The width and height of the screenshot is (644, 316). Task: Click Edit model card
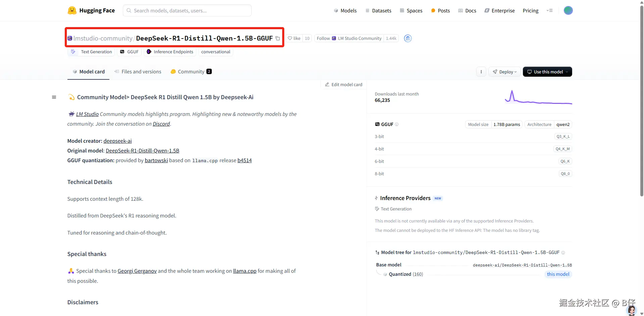click(x=344, y=84)
